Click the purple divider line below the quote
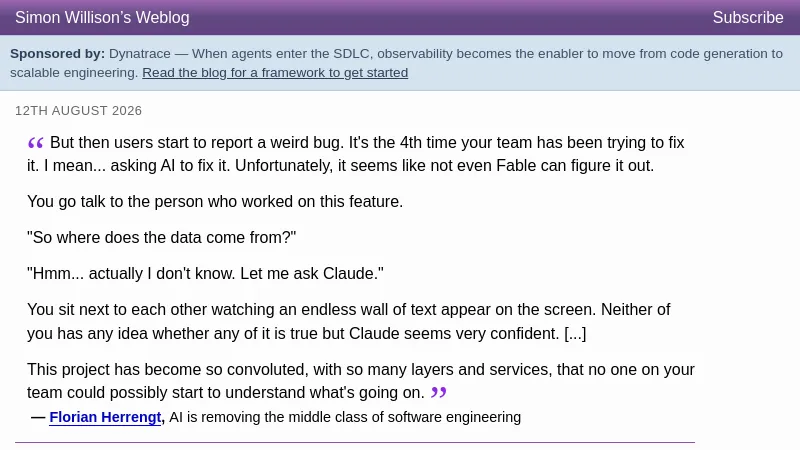800x450 pixels. point(355,442)
